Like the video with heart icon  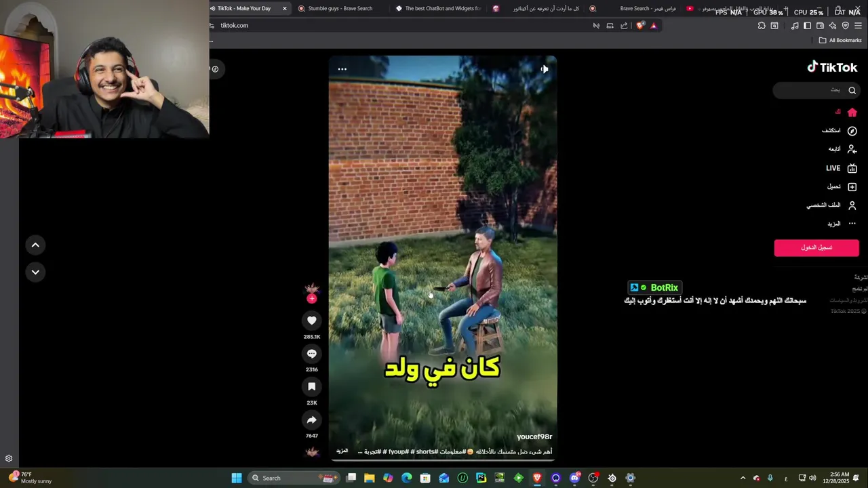(312, 321)
